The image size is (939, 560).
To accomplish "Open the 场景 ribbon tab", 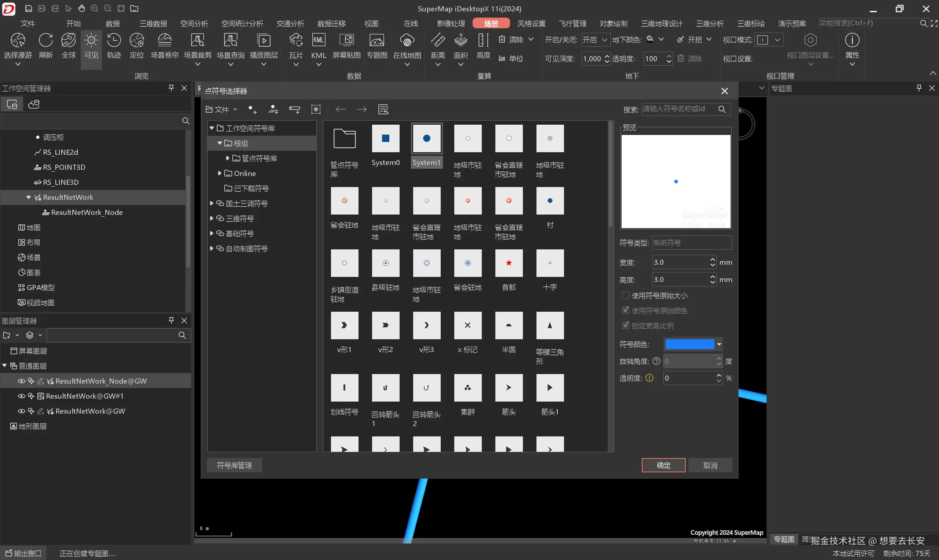I will pyautogui.click(x=491, y=23).
